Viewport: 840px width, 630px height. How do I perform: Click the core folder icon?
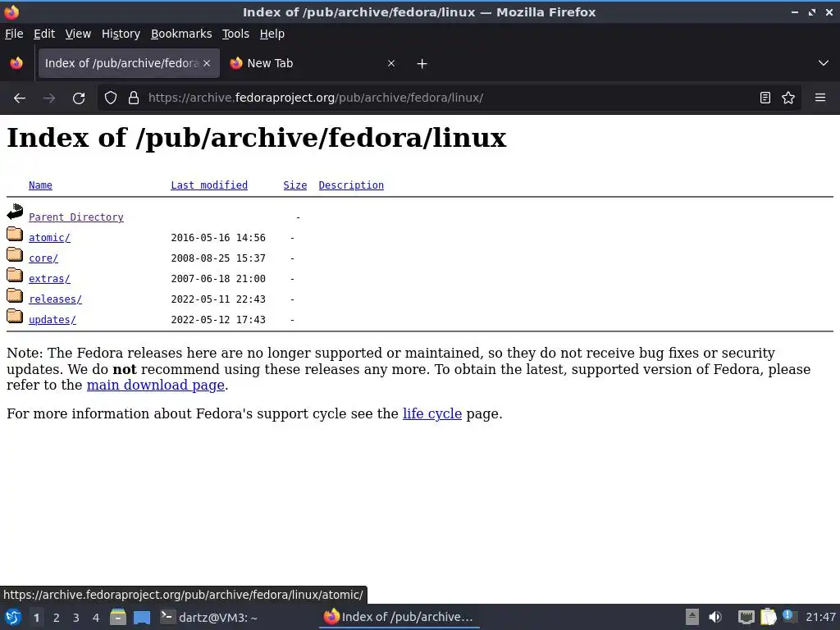15,254
